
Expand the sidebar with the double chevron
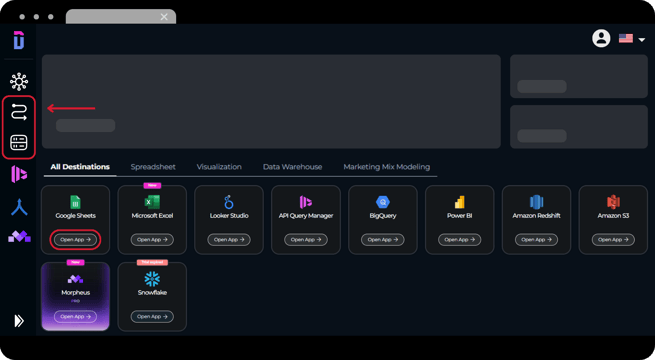(x=19, y=321)
